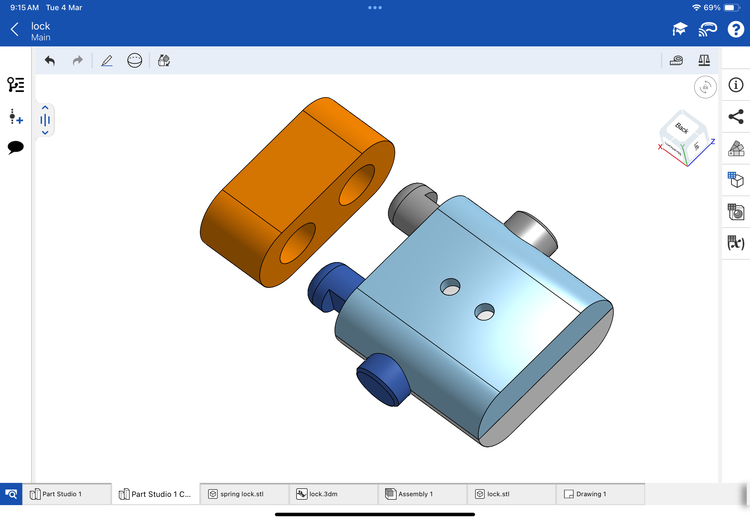Open the comments speech bubble
This screenshot has width=750, height=521.
point(15,148)
